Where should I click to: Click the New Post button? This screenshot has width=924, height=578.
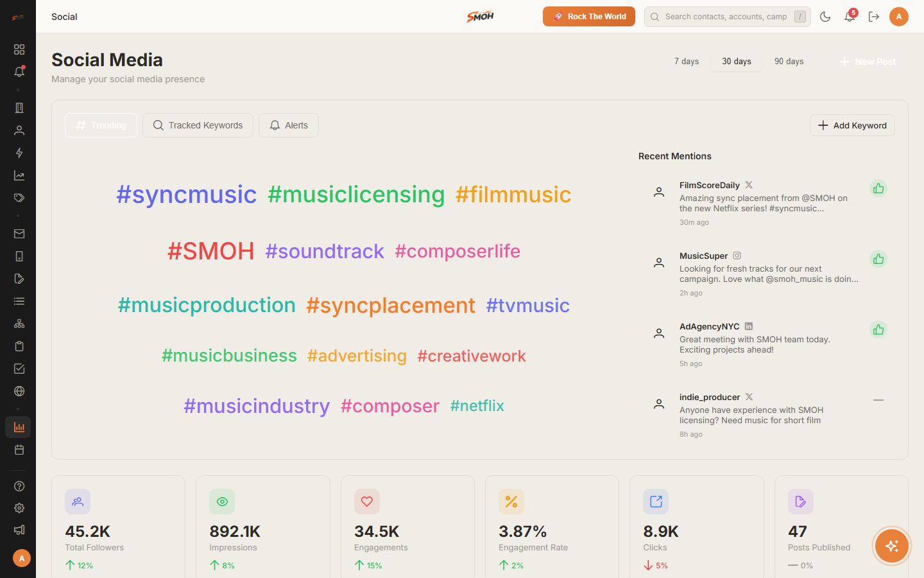(868, 62)
